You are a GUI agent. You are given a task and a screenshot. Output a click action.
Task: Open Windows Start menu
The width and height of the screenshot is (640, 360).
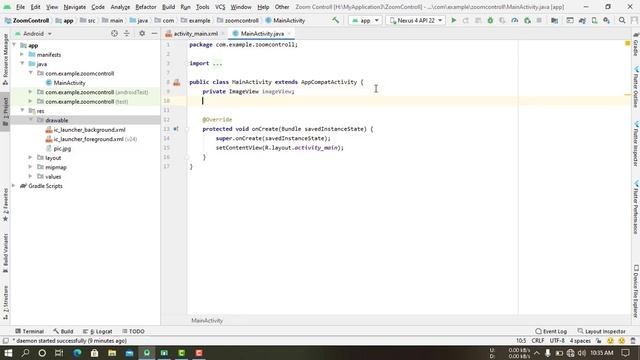point(8,353)
